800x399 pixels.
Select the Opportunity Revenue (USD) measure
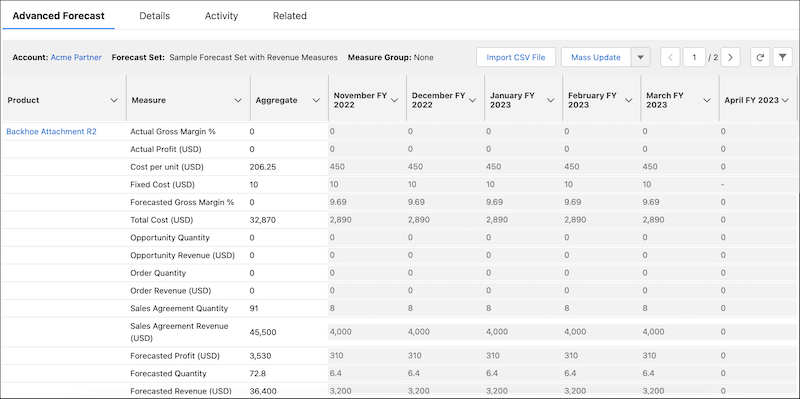183,255
